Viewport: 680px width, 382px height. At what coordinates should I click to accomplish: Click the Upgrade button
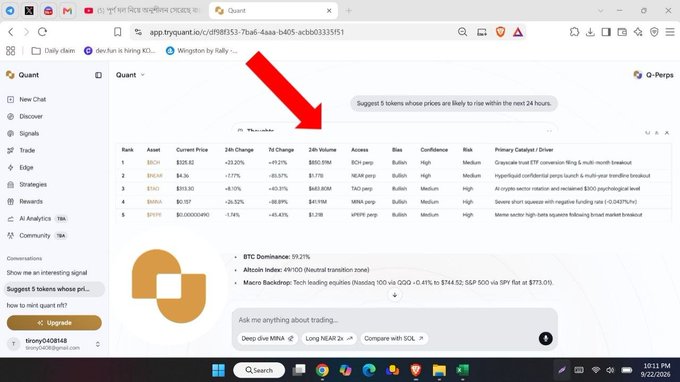[x=54, y=323]
